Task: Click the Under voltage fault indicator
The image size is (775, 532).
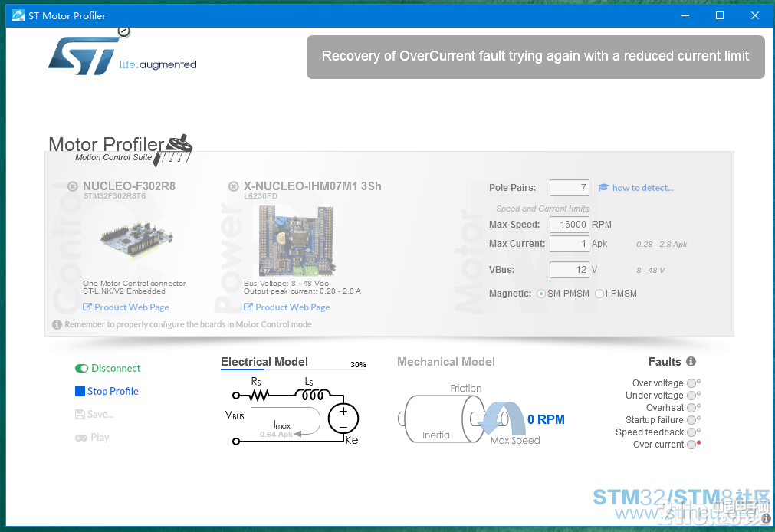Action: click(x=691, y=396)
